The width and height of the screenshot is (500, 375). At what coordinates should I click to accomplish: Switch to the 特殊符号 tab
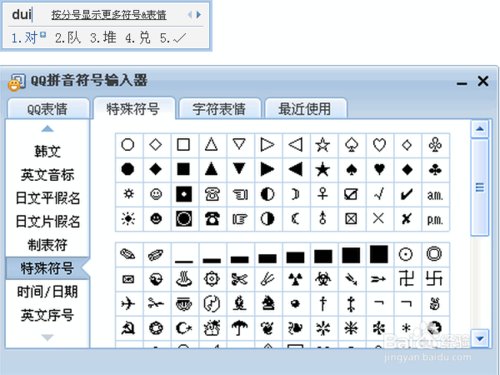pyautogui.click(x=133, y=109)
